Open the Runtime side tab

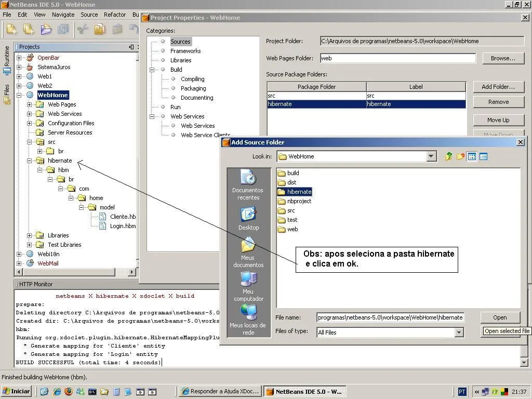click(x=7, y=60)
